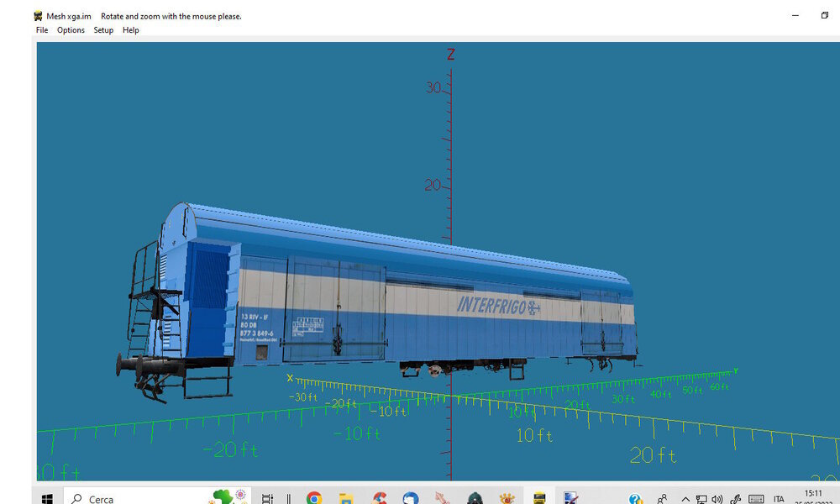
Task: Click the yellow X axis label
Action: (290, 378)
